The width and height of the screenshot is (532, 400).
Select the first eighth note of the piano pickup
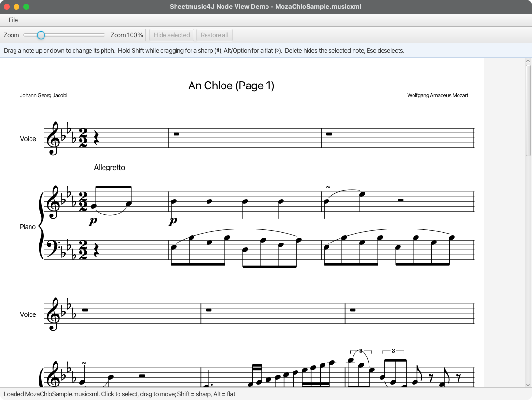click(94, 206)
